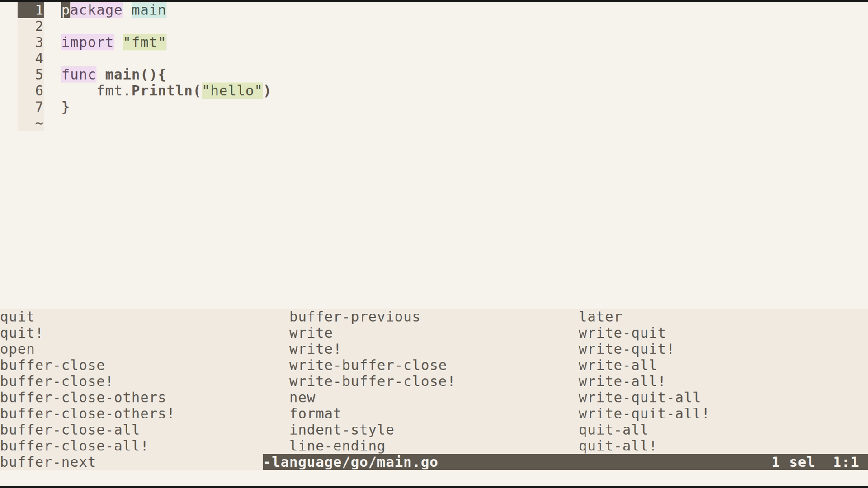Select the 'buffer-next' command entry
868x488 pixels.
[x=48, y=462]
